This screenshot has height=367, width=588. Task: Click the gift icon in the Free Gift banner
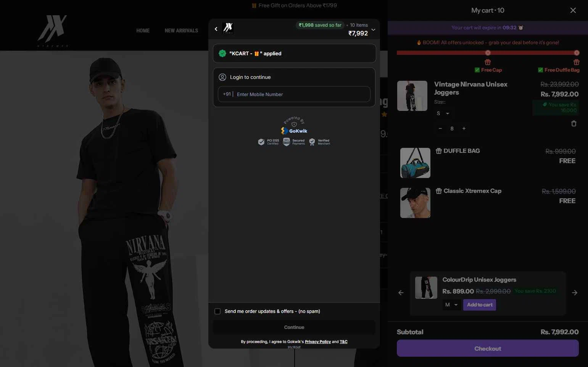[x=254, y=6]
